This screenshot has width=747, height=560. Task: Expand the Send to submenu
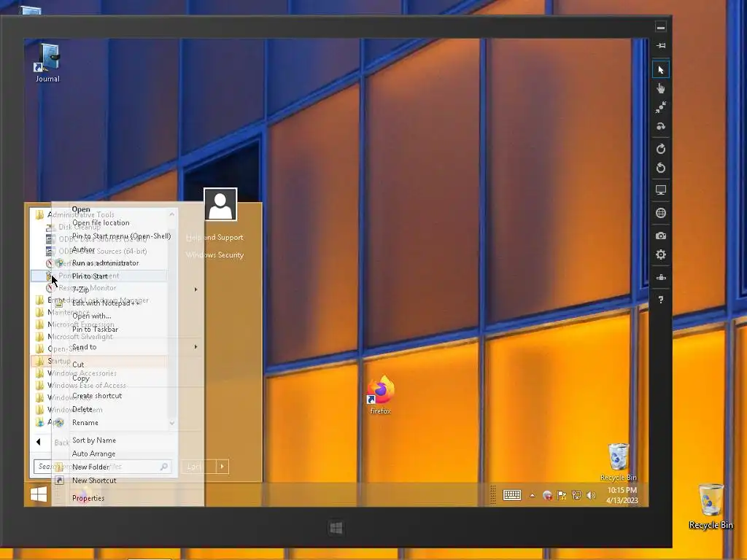point(128,347)
